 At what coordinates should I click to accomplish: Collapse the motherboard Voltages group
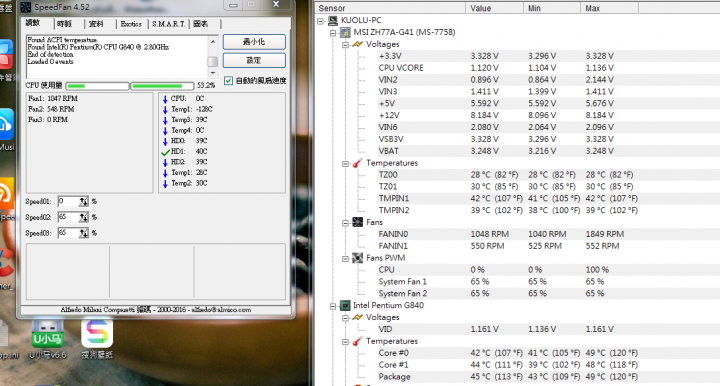click(x=345, y=45)
